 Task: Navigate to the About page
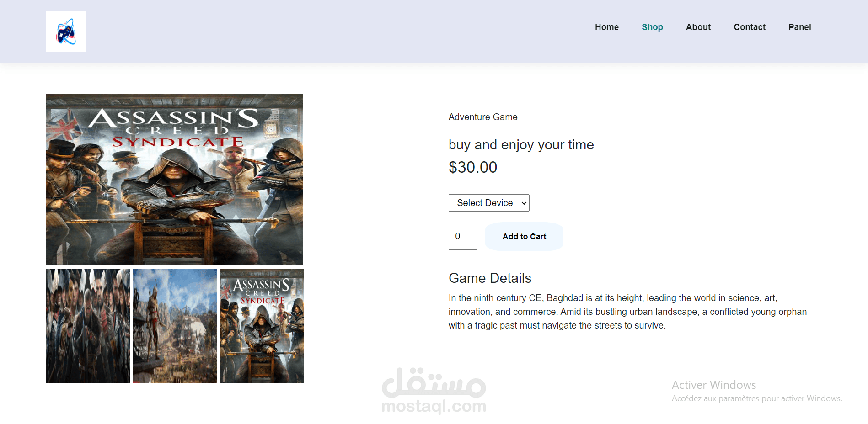698,27
